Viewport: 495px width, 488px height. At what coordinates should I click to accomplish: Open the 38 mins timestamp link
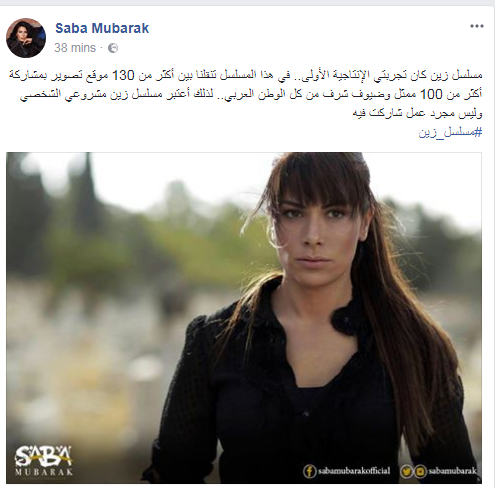(75, 48)
